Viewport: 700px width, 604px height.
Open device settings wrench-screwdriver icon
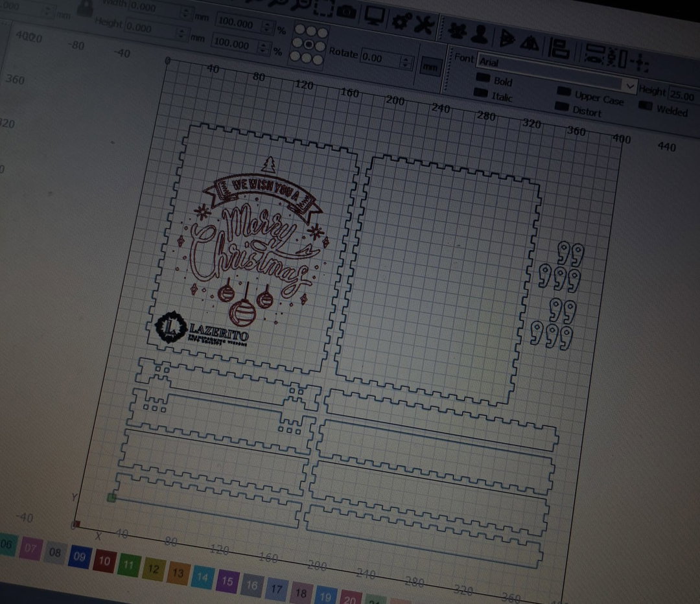click(x=424, y=25)
